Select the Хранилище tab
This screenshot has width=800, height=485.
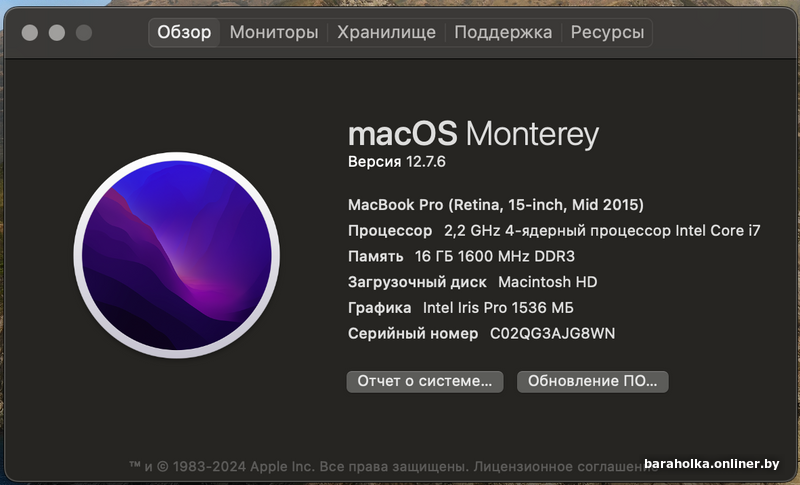click(386, 32)
